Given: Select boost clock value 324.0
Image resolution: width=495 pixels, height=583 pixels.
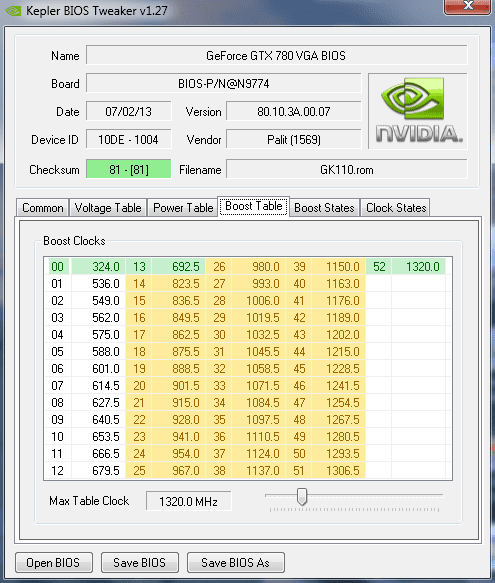Looking at the screenshot, I should click(98, 266).
